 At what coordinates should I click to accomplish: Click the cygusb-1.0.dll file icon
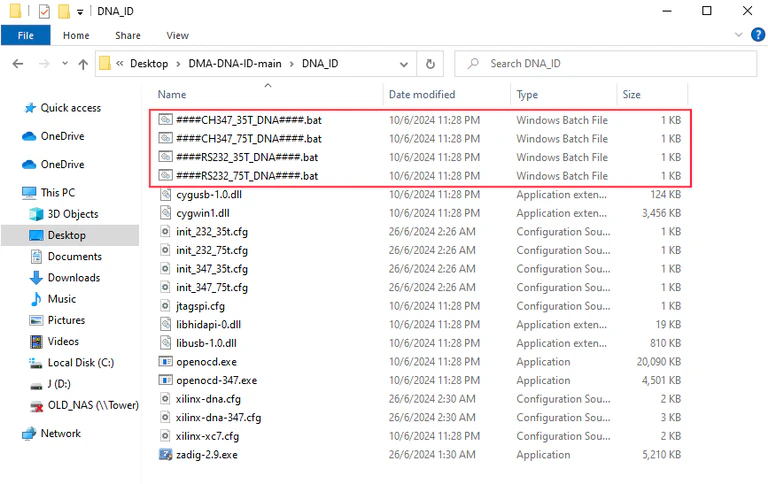point(166,194)
